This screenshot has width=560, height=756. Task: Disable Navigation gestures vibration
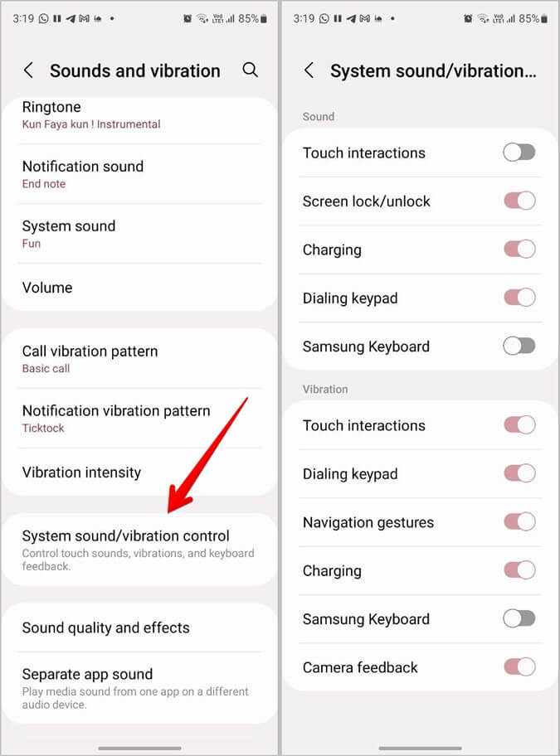519,522
